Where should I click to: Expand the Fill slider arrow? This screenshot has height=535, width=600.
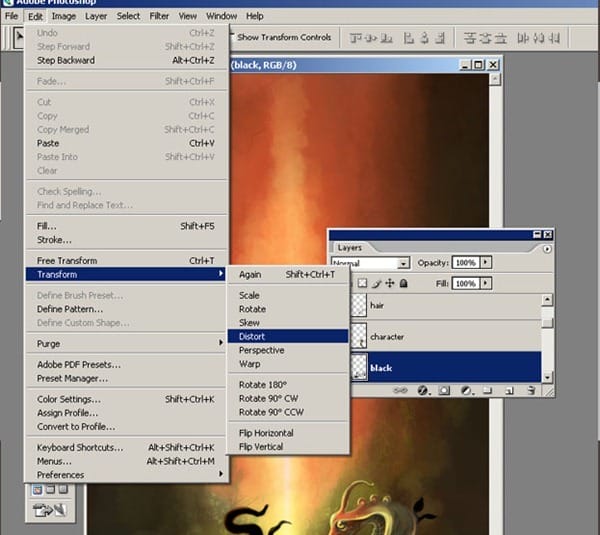coord(486,284)
